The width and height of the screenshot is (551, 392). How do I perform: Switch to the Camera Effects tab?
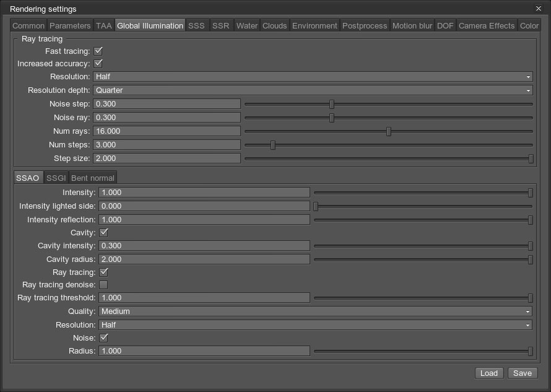(x=487, y=25)
